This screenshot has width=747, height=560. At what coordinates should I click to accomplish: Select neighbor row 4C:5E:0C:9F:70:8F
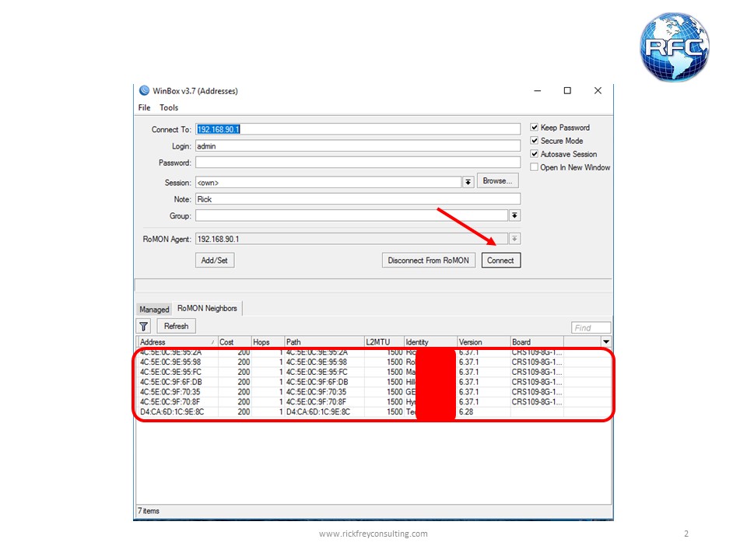(374, 402)
